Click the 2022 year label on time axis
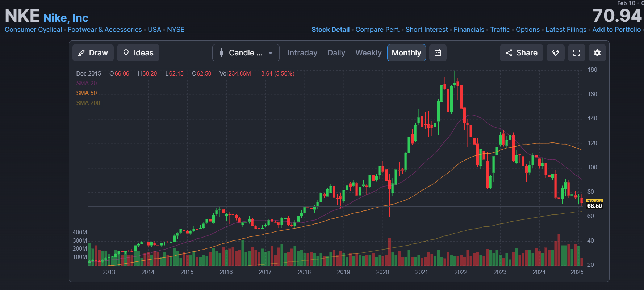The image size is (644, 290). pos(461,272)
